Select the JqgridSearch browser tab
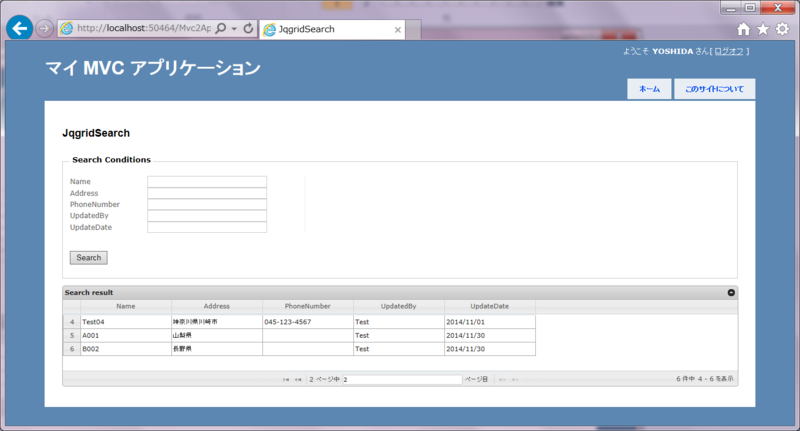This screenshot has width=800, height=431. click(x=332, y=30)
